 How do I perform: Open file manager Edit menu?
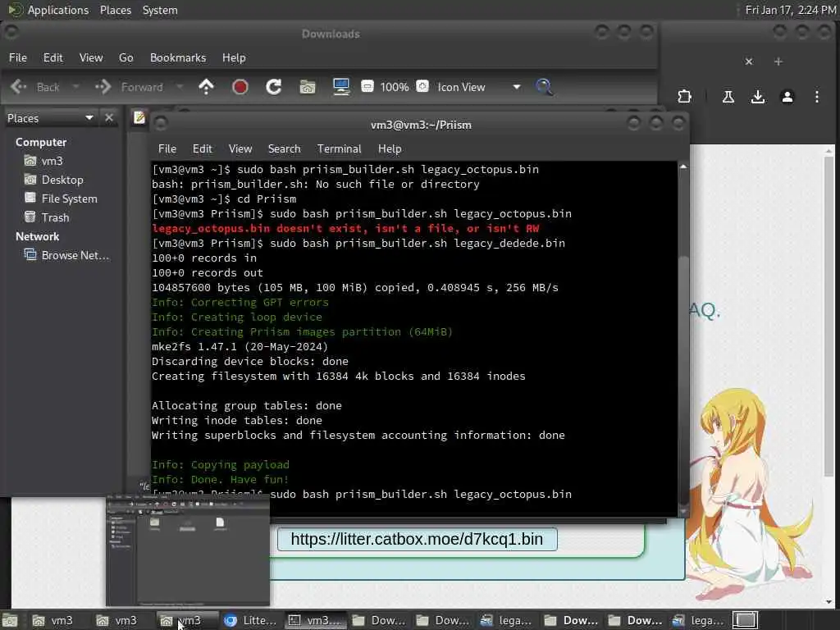pos(53,58)
